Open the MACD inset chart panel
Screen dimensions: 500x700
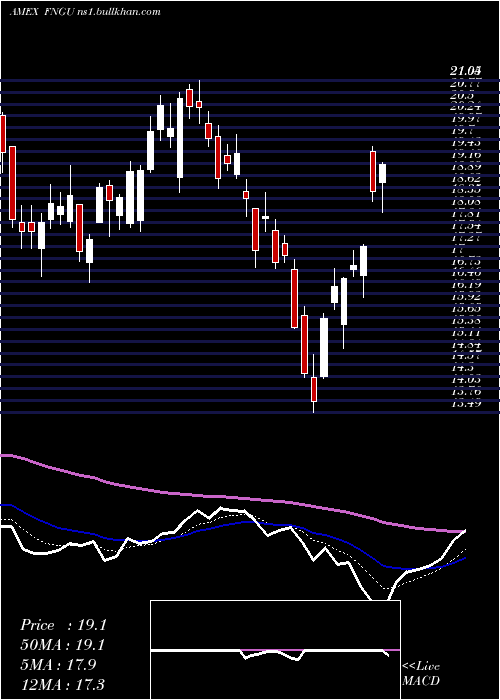coord(275,650)
